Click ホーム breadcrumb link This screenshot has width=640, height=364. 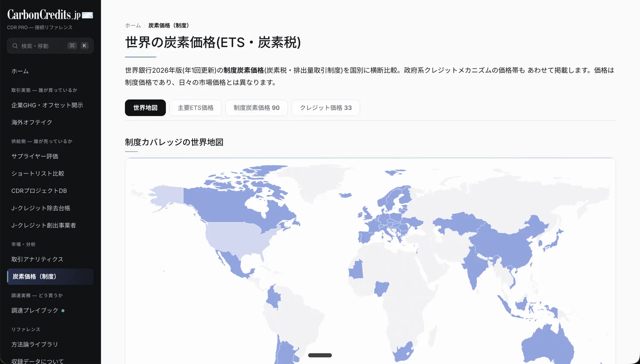[133, 25]
